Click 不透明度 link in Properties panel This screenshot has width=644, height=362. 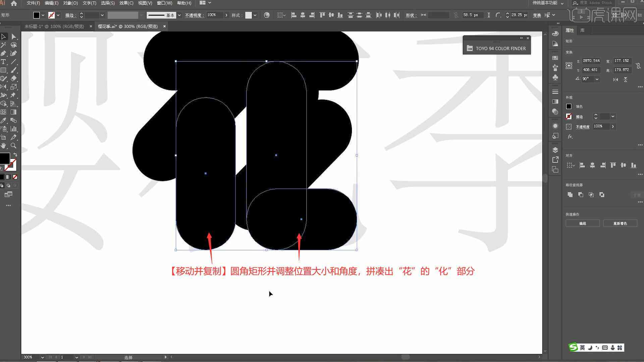coord(583,127)
